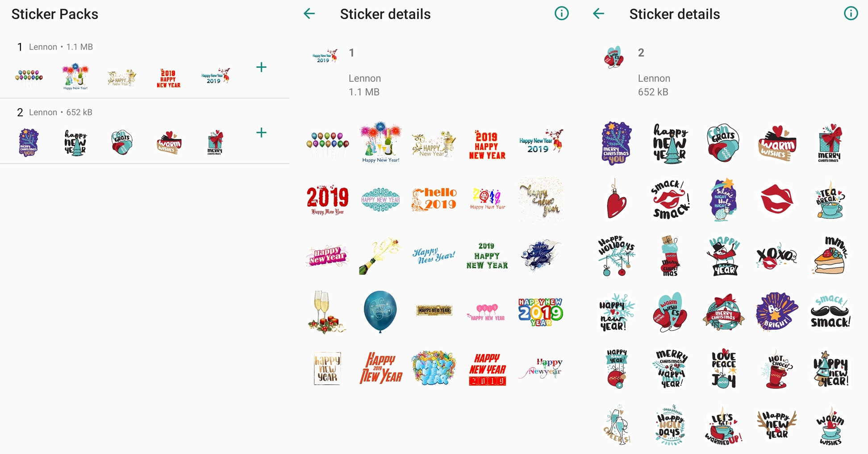Choose the 'XOXO' sticker
868x454 pixels.
coord(776,256)
